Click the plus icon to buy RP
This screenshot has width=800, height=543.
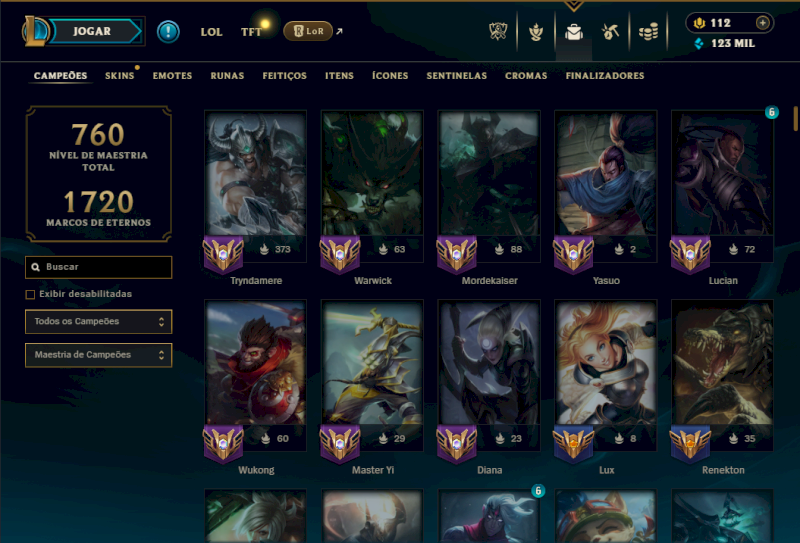tap(762, 23)
